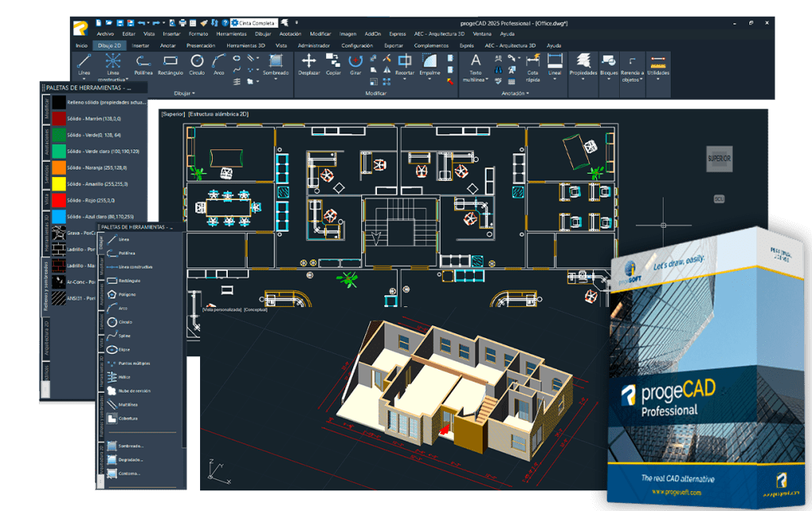Select the Sólido - Azul claro swatch
Viewport: 812px width, 511px height.
[59, 216]
